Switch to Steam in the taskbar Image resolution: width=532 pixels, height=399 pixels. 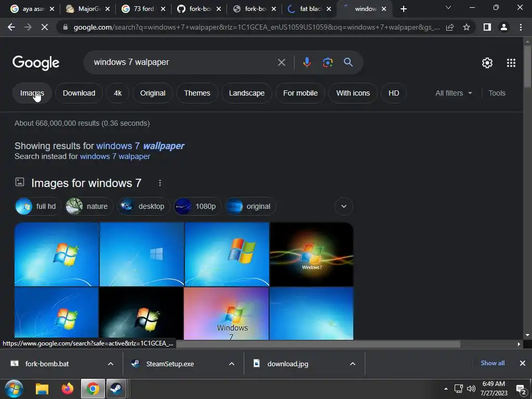point(116,389)
